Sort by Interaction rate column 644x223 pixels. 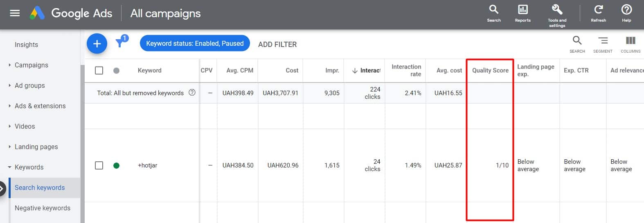point(406,70)
